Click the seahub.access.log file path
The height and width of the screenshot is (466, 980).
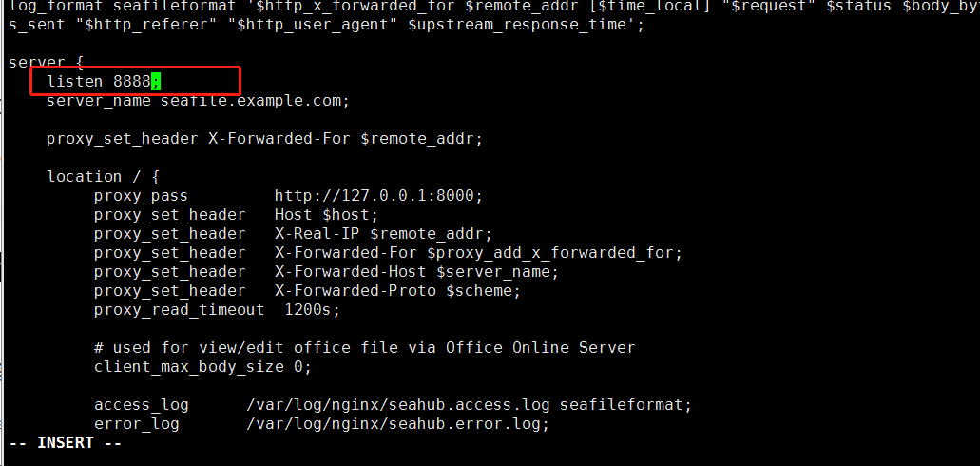click(x=397, y=405)
